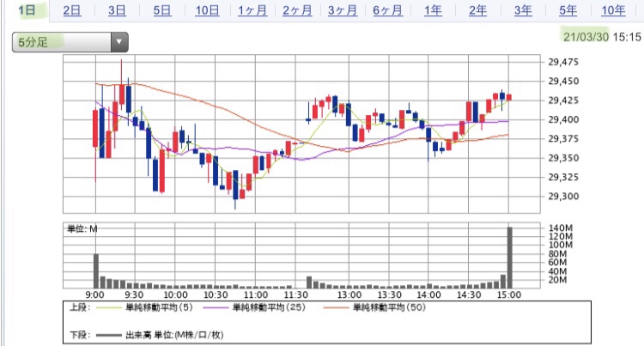
Task: Click the 15:15 timestamp
Action: pos(627,37)
